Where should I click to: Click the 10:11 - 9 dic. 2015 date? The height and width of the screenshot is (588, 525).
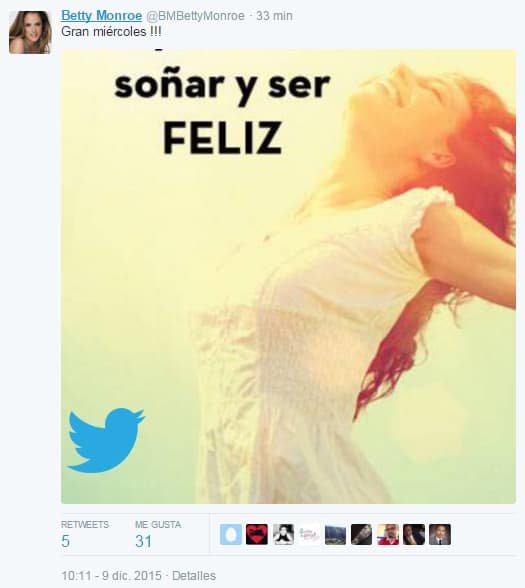coord(111,576)
